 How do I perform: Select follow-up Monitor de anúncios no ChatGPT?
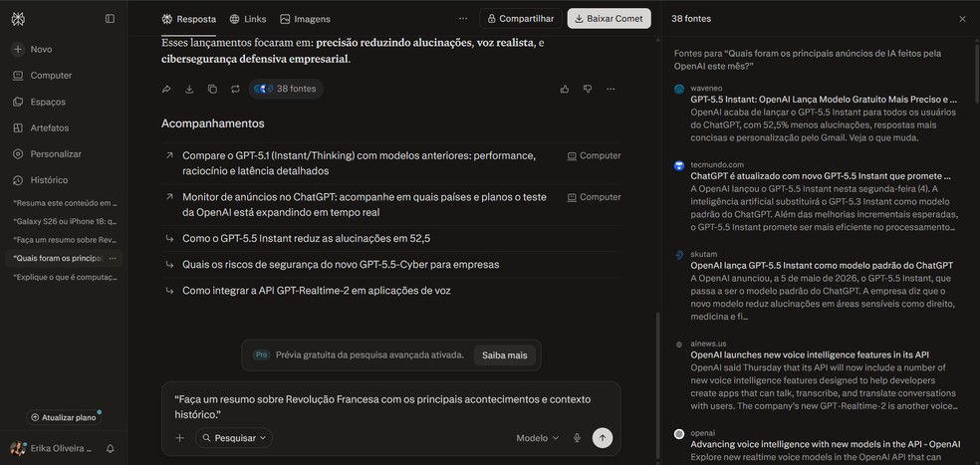[391, 204]
